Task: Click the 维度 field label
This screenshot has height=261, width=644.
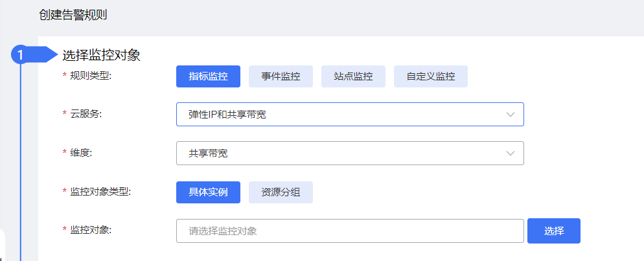Action: 82,153
